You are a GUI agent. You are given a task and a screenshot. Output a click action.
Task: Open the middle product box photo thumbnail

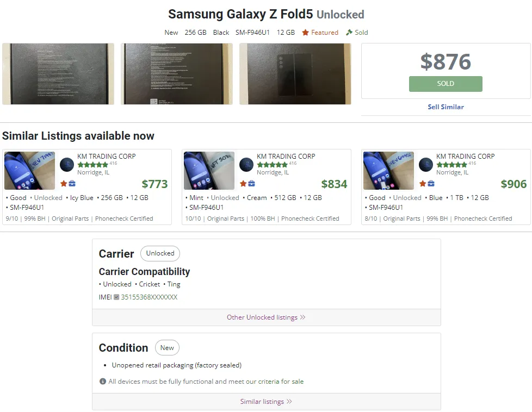[177, 73]
